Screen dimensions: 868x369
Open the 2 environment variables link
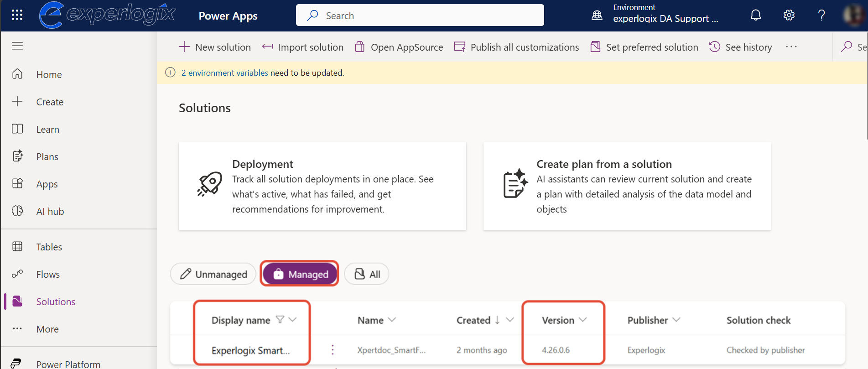click(225, 73)
